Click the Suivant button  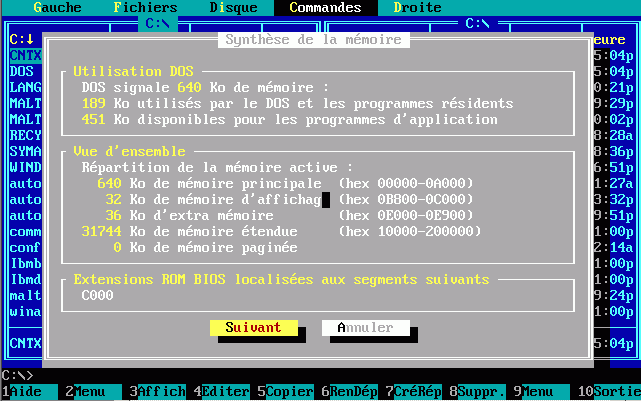(253, 327)
